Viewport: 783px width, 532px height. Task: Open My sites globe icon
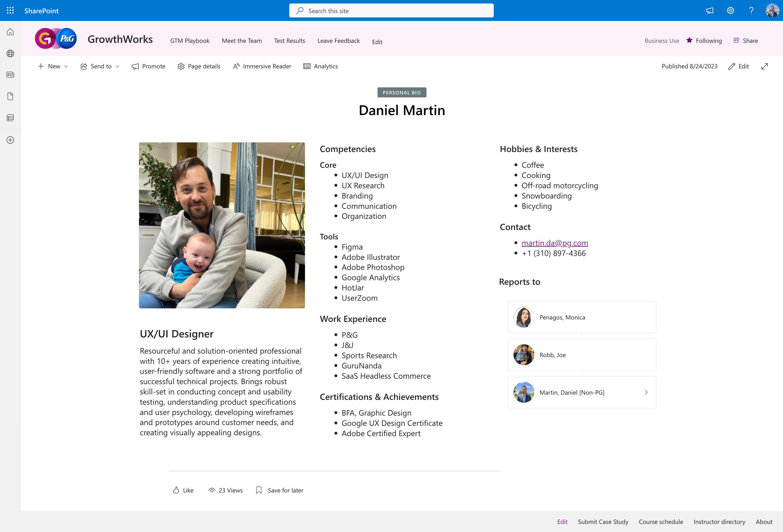[x=10, y=54]
